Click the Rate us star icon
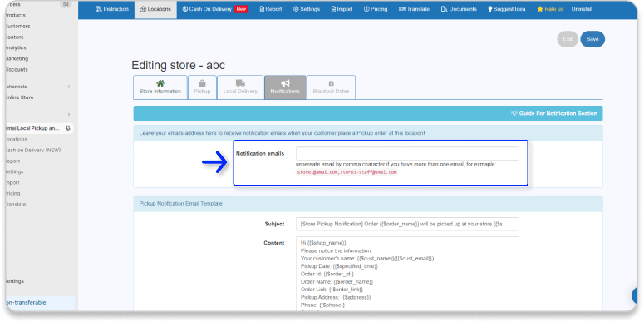The image size is (644, 322). [x=540, y=9]
